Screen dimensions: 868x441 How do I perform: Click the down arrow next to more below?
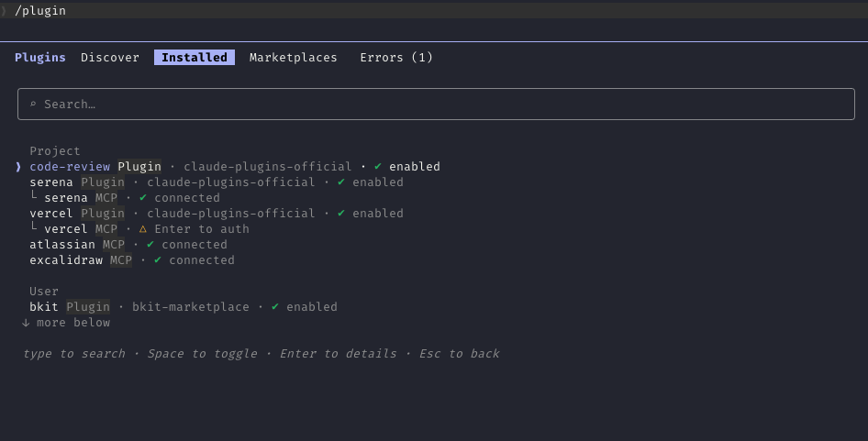[x=26, y=323]
